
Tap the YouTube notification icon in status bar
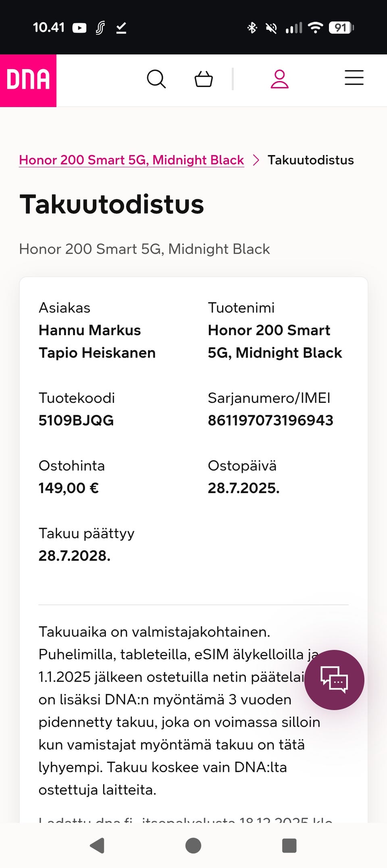(x=79, y=28)
